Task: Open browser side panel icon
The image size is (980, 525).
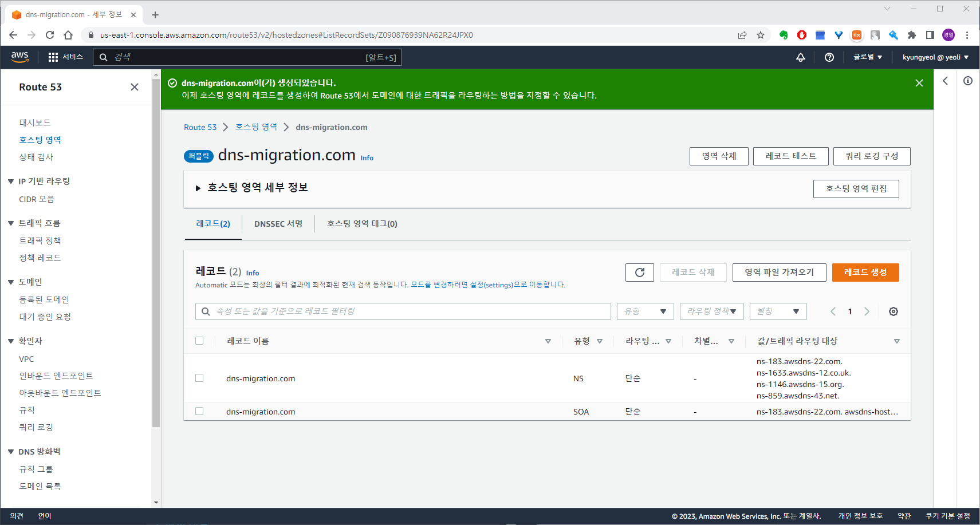Action: point(930,35)
